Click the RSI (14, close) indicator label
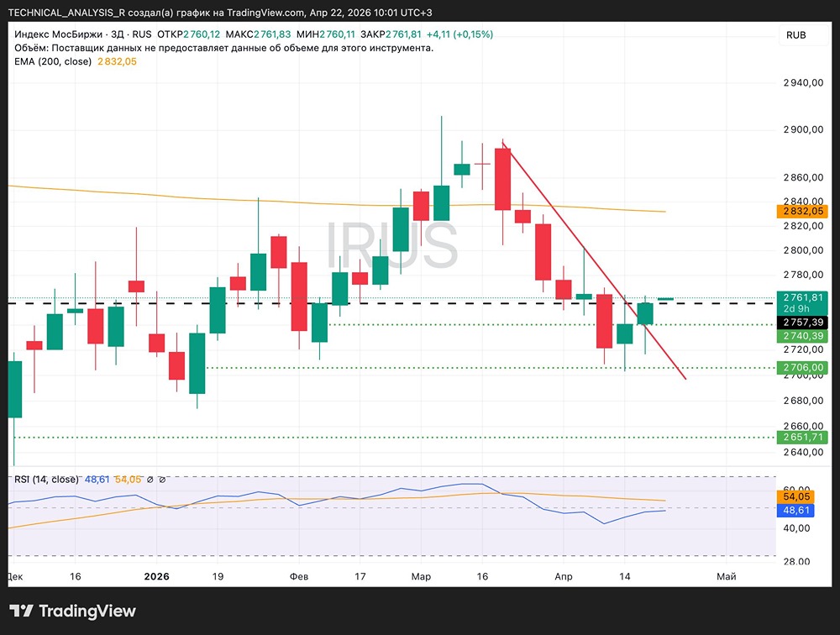Image resolution: width=840 pixels, height=635 pixels. tap(46, 479)
